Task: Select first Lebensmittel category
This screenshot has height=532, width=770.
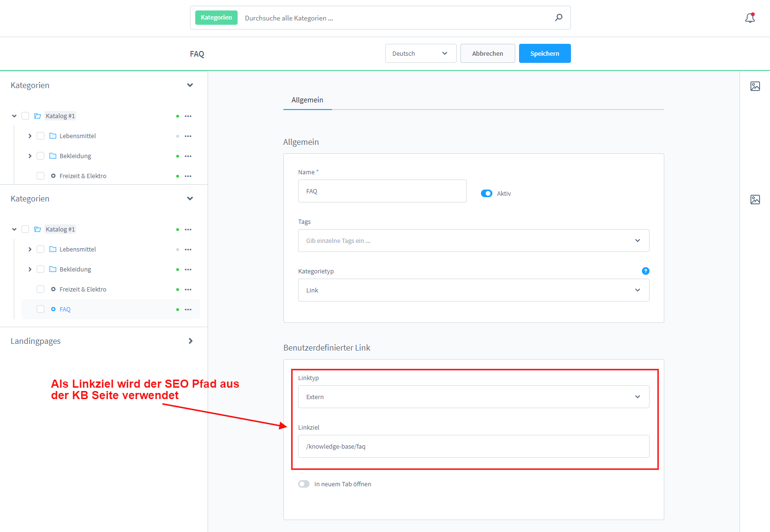Action: (x=78, y=136)
